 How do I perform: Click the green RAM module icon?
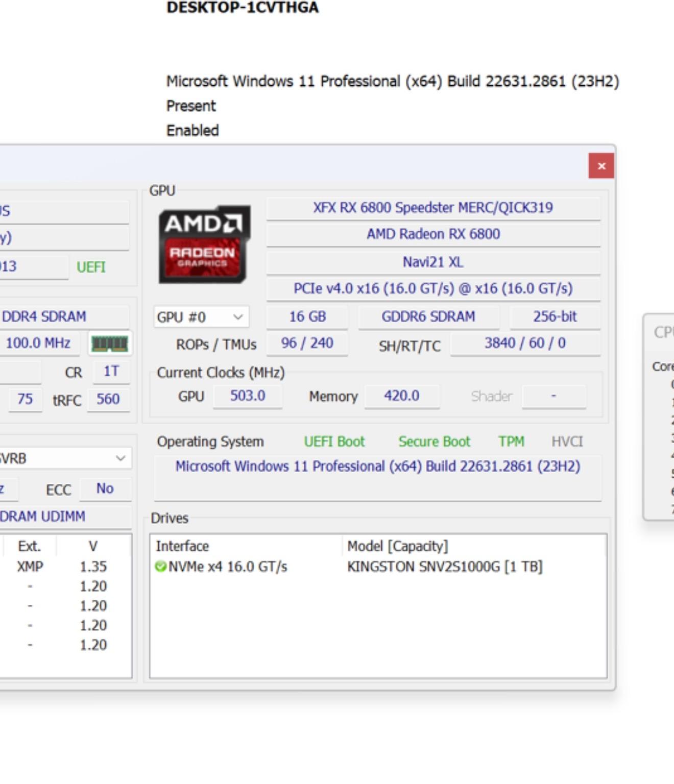[109, 344]
